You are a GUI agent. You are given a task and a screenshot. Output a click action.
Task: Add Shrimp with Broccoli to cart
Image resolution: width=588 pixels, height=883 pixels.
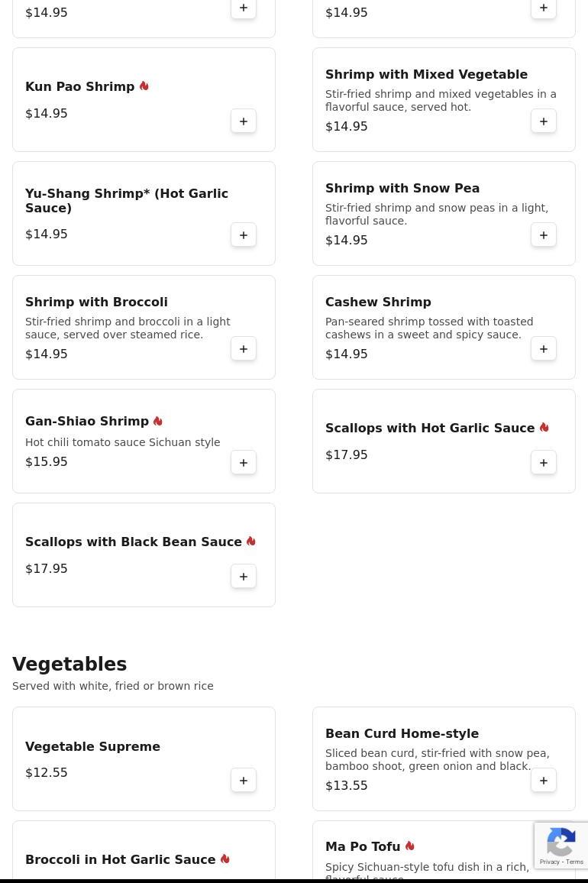pyautogui.click(x=244, y=348)
